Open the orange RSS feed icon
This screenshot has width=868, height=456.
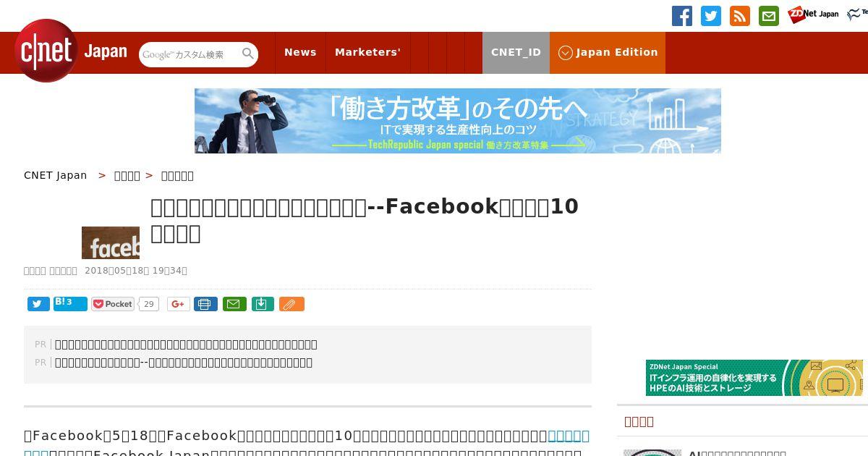pos(740,16)
